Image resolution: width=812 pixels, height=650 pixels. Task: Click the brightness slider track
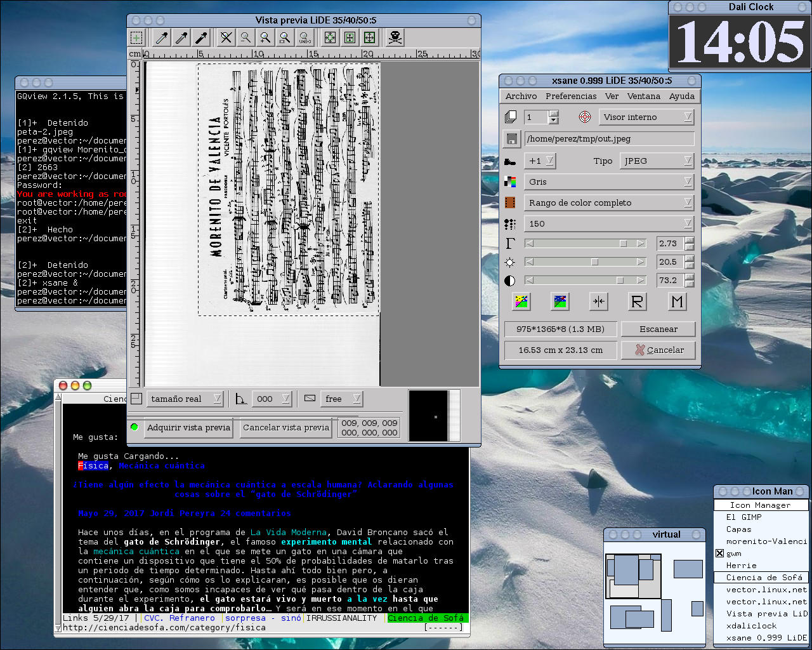click(x=586, y=262)
